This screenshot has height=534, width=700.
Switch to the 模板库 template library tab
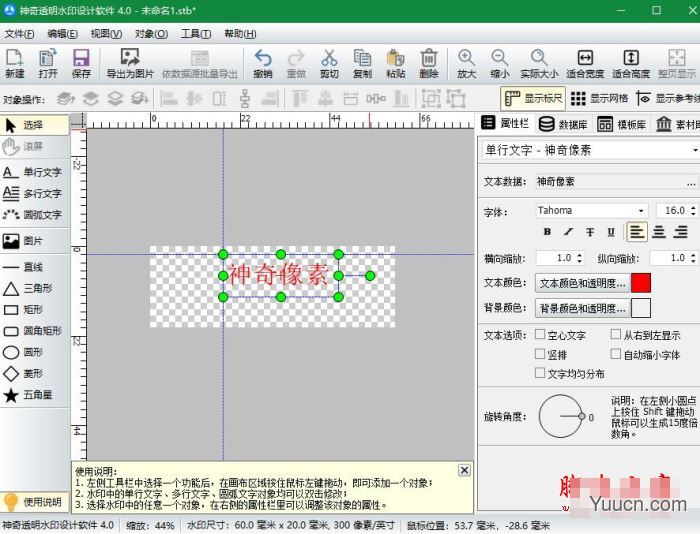point(622,124)
